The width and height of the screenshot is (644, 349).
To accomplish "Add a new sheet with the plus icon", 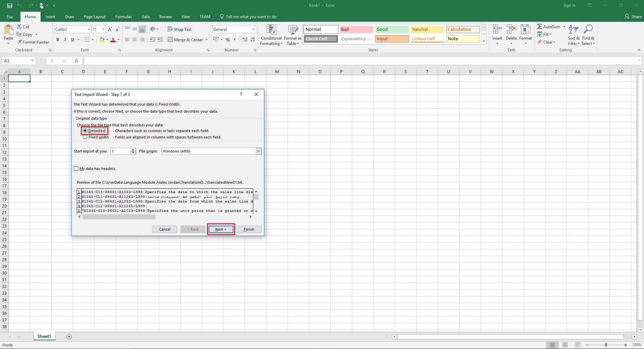I will (69, 337).
